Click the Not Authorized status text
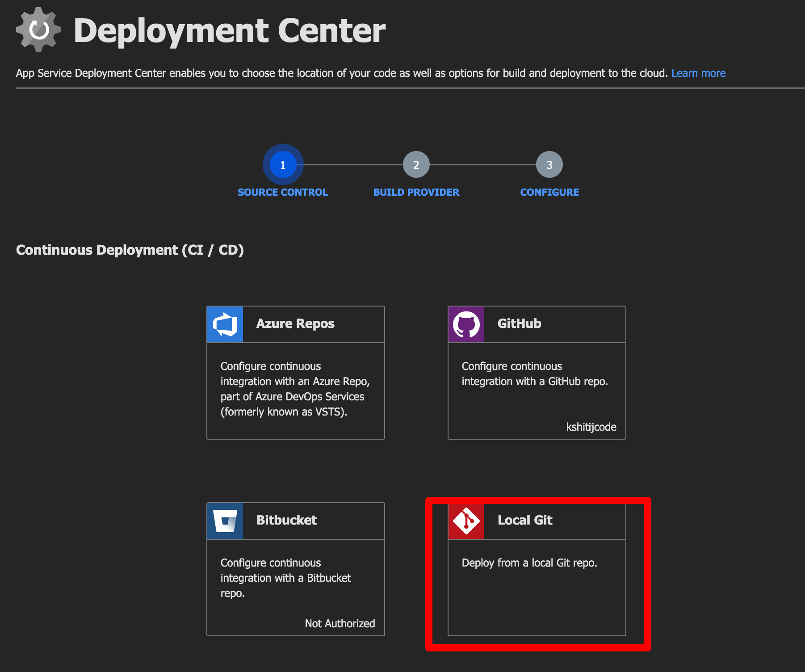 point(340,623)
